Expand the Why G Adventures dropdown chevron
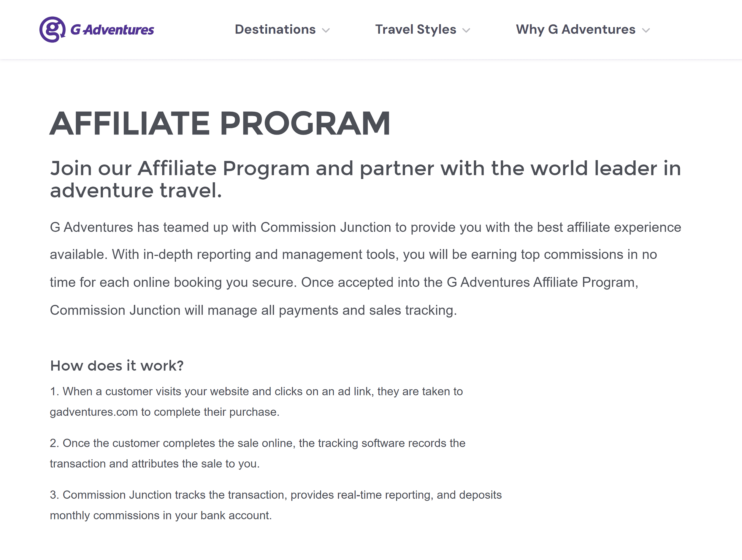The width and height of the screenshot is (742, 560). pos(646,31)
